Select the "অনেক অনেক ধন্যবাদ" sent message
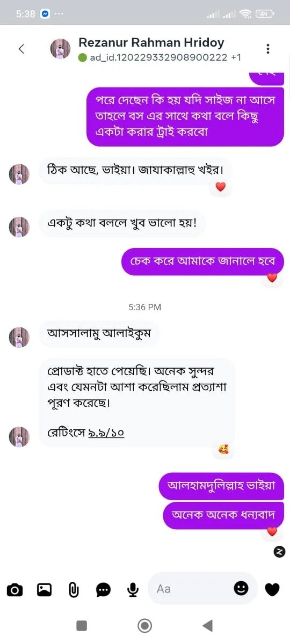Image resolution: width=290 pixels, height=644 pixels. point(223,515)
